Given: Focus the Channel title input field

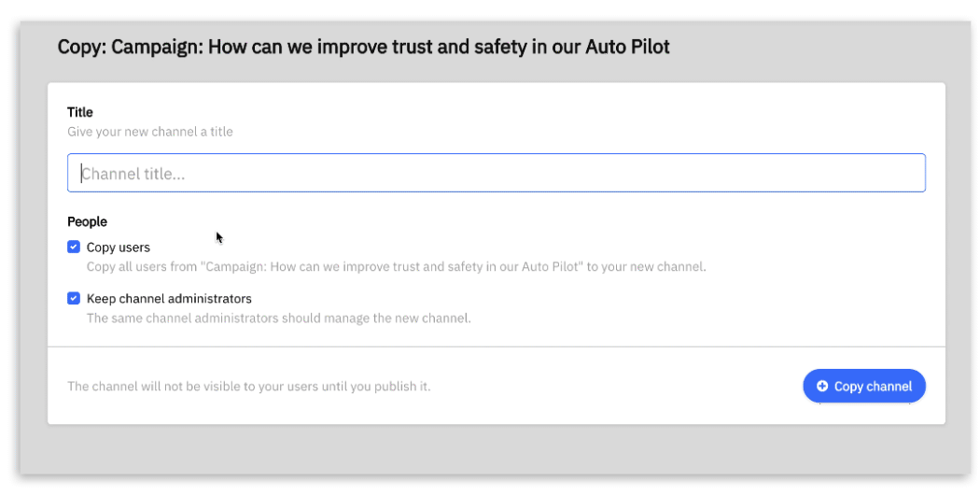Looking at the screenshot, I should point(497,173).
